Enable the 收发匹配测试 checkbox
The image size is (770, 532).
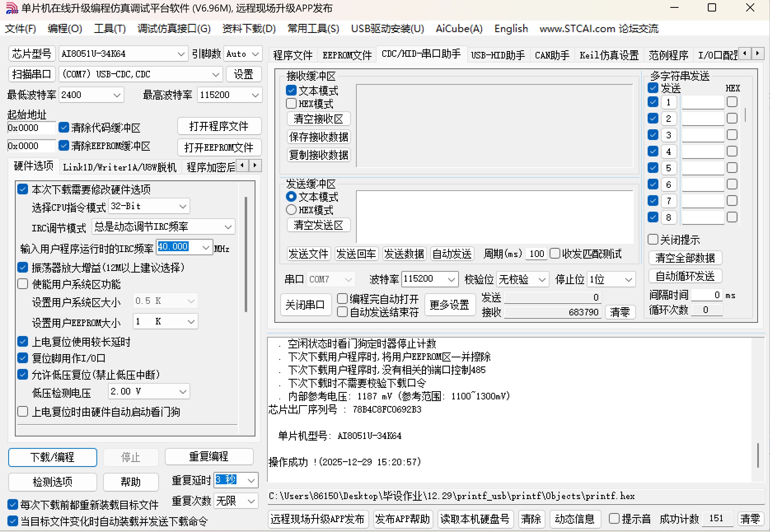pyautogui.click(x=555, y=254)
